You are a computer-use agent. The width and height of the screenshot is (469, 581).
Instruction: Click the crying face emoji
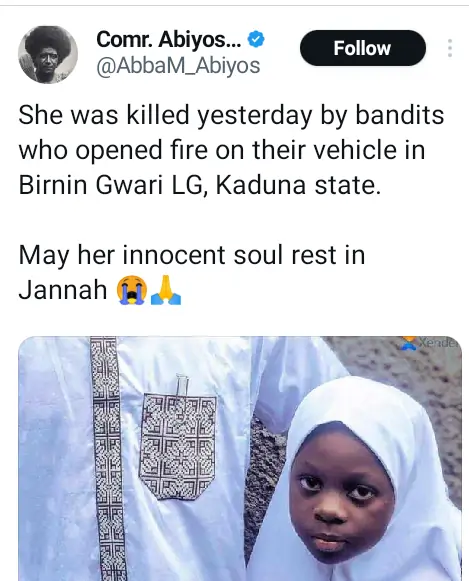click(x=131, y=290)
